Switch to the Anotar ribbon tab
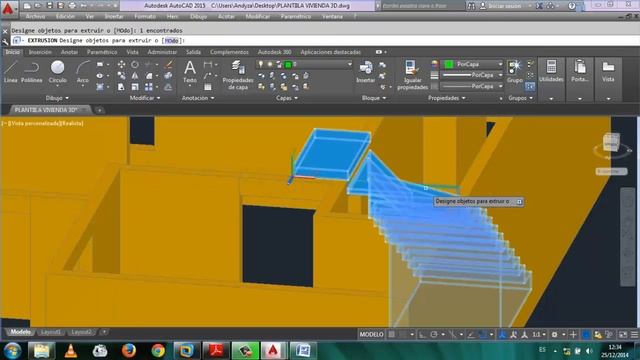640x360 pixels. pos(69,52)
